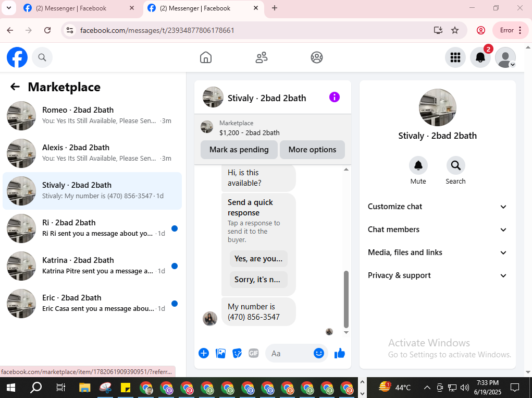
Task: Open the Windows Start menu
Action: 10,388
